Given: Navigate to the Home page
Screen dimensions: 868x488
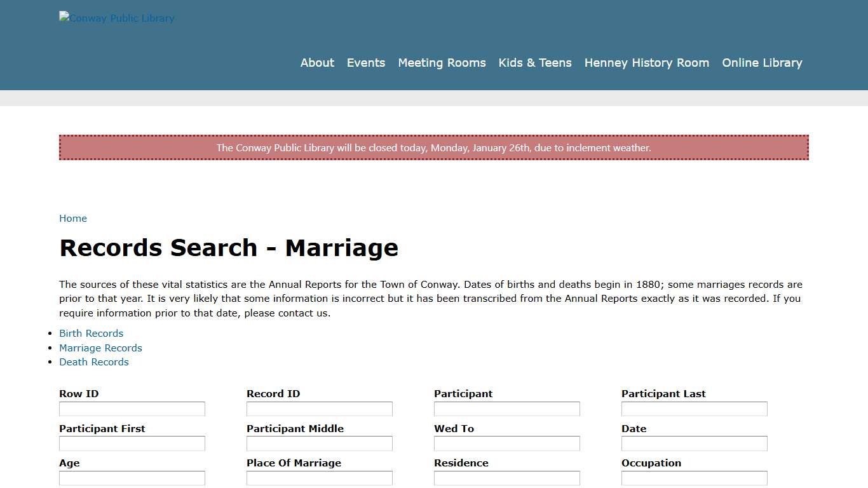Looking at the screenshot, I should pos(72,218).
